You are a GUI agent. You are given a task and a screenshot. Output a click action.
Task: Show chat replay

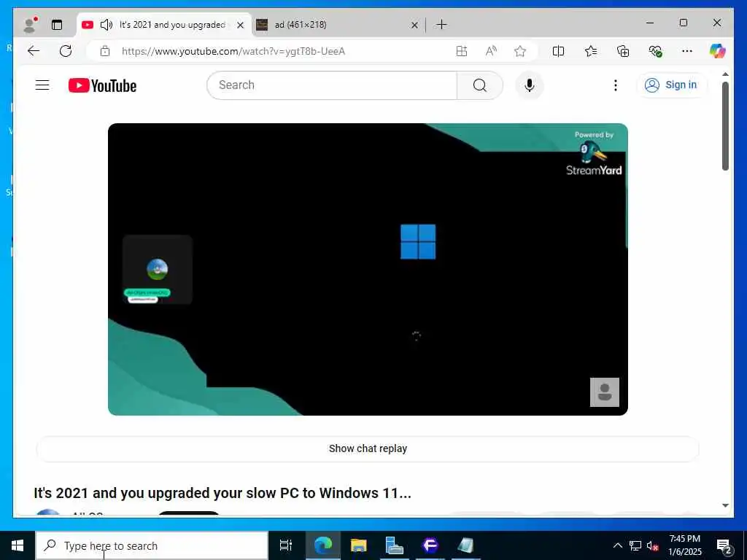[368, 448]
